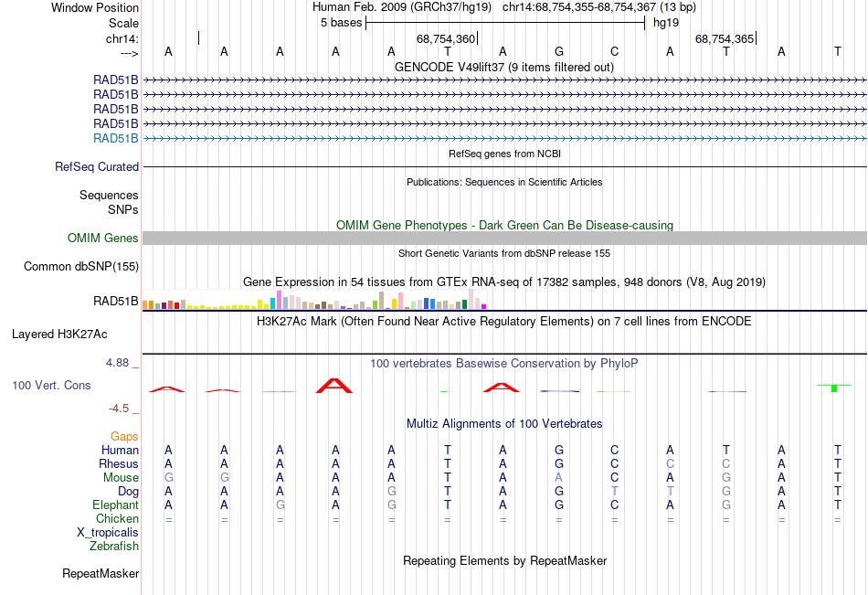Click the 'Sequences' subtrack label
Image resolution: width=868 pixels, height=595 pixels.
tap(109, 195)
